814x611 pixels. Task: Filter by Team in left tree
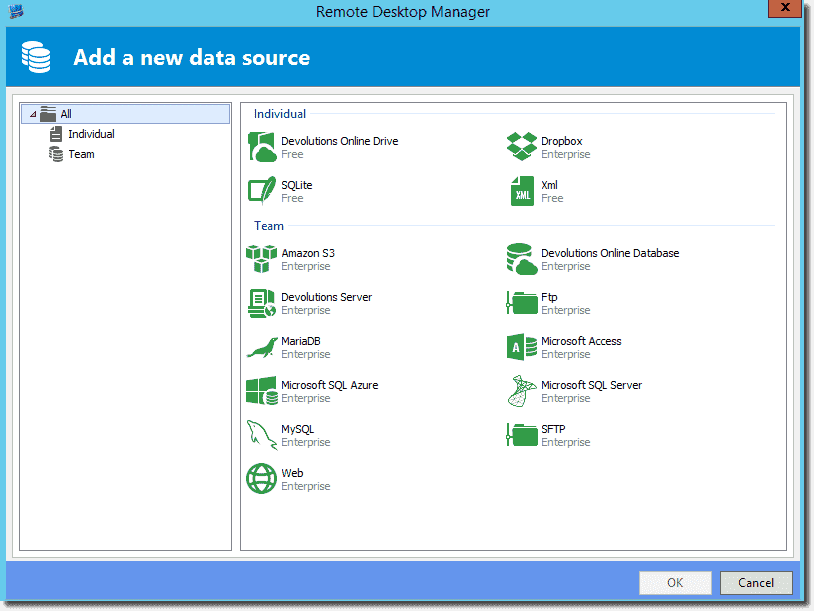[x=82, y=154]
